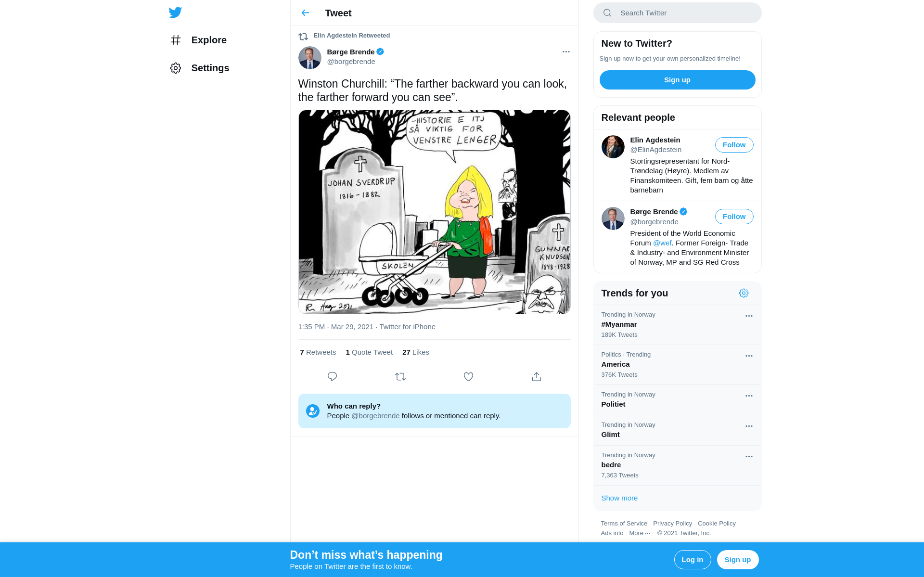Image resolution: width=924 pixels, height=577 pixels.
Task: Open more options for America trend
Action: [x=749, y=356]
